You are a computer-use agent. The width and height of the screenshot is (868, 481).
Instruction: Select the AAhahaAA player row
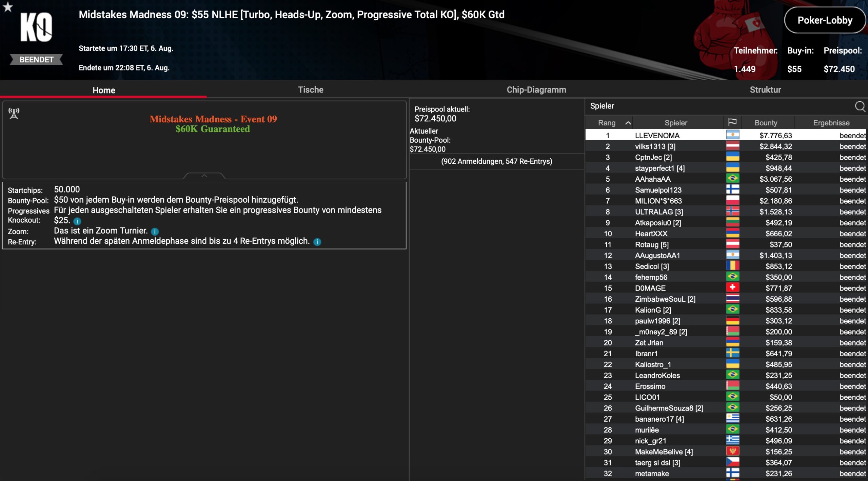[x=652, y=179]
